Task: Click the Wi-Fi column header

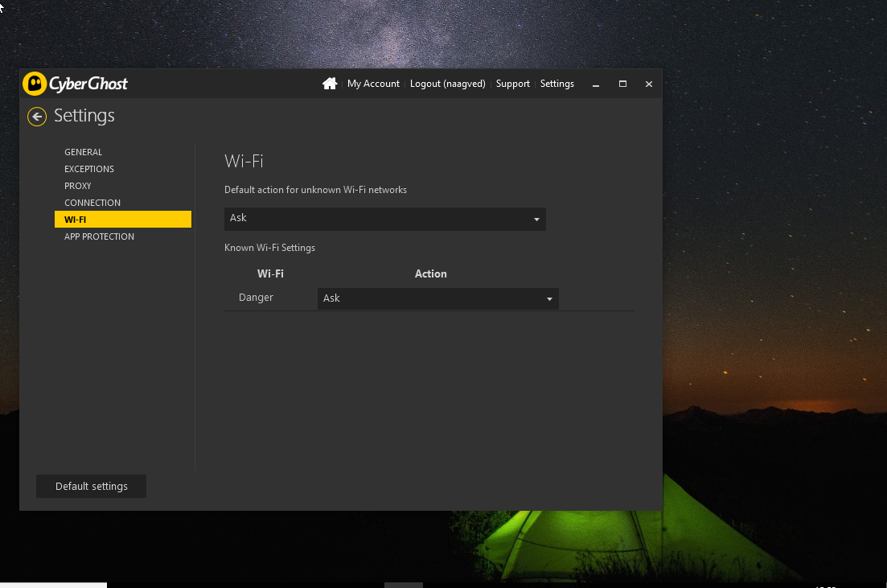Action: point(270,274)
